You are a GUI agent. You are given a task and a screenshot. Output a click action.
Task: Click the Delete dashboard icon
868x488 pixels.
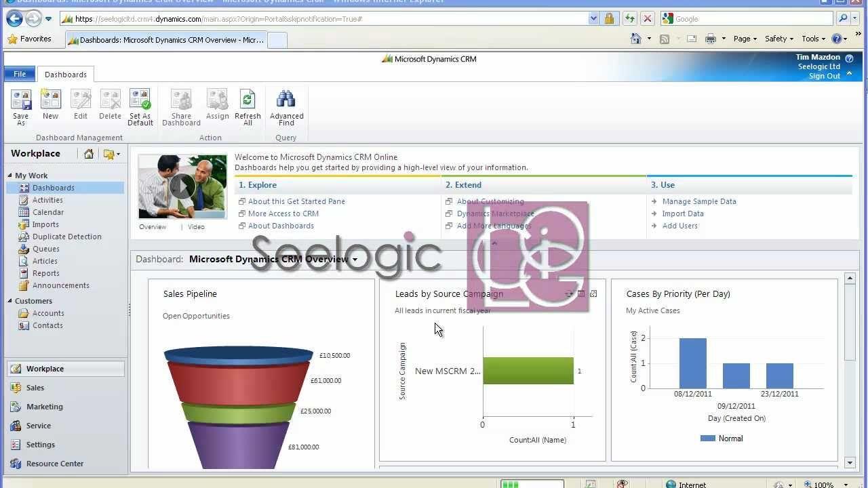(110, 105)
